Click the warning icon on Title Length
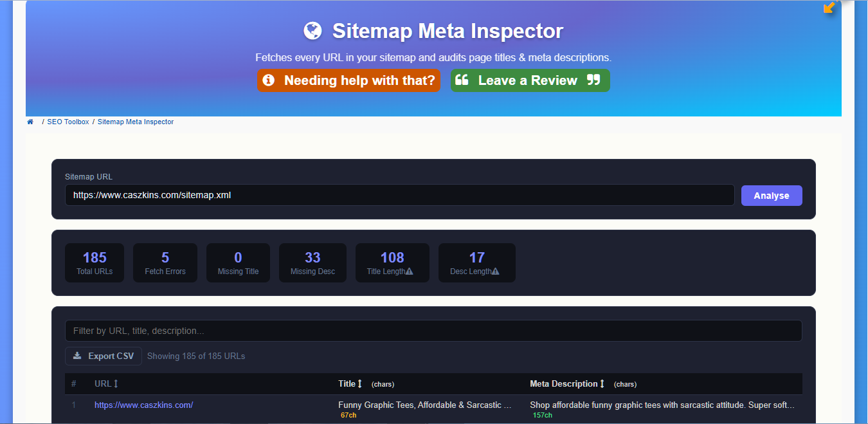868x424 pixels. coord(410,272)
